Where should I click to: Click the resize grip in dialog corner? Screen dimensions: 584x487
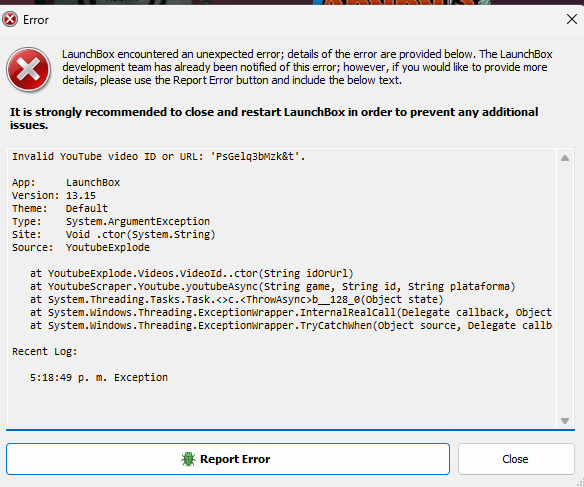coord(580,483)
